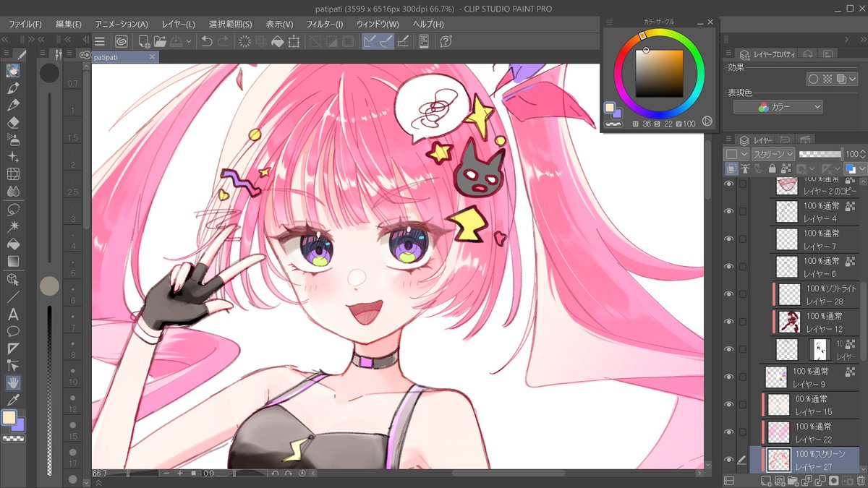The height and width of the screenshot is (488, 868).
Task: Click the color square in color circle
Action: point(659,74)
